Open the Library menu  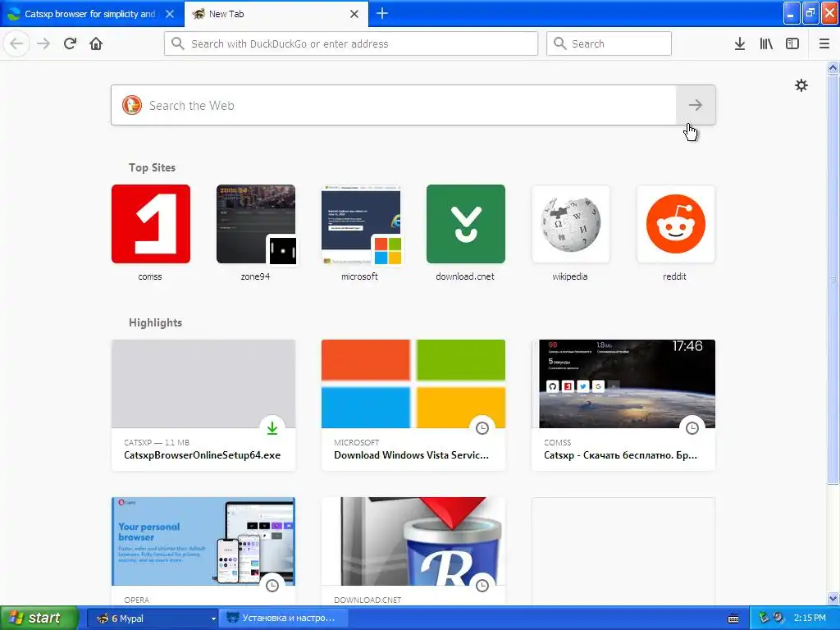(766, 43)
